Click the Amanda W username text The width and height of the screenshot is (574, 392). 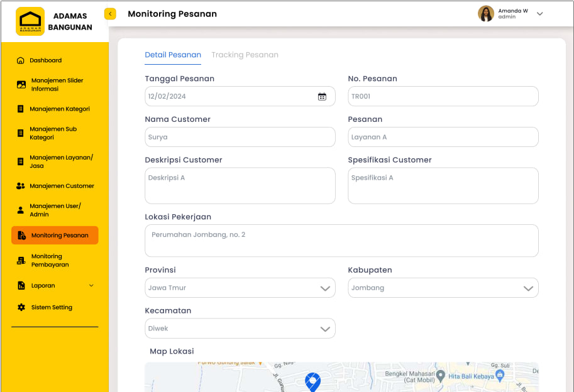(x=513, y=11)
